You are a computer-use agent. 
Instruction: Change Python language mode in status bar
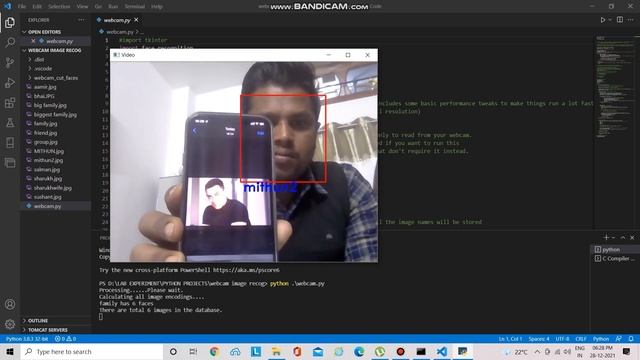coord(601,339)
